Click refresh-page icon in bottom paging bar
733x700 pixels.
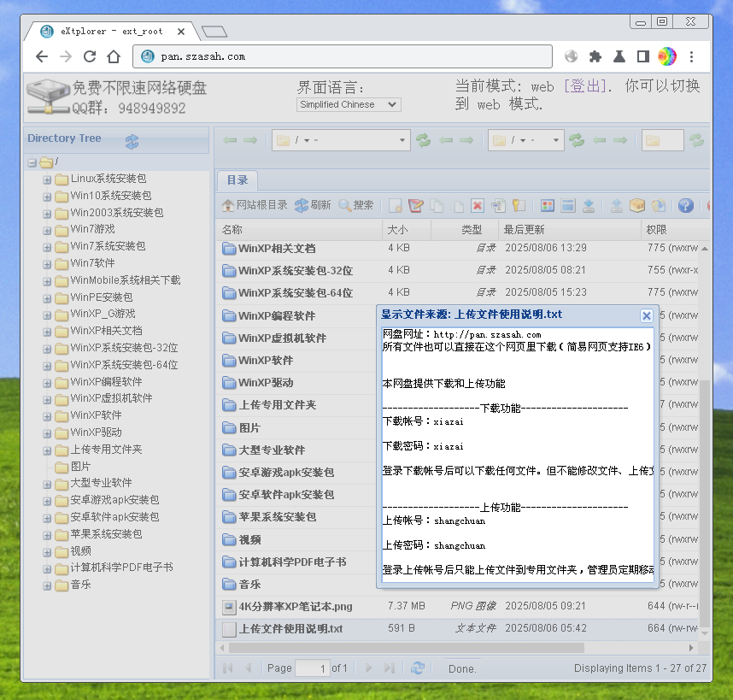(418, 668)
